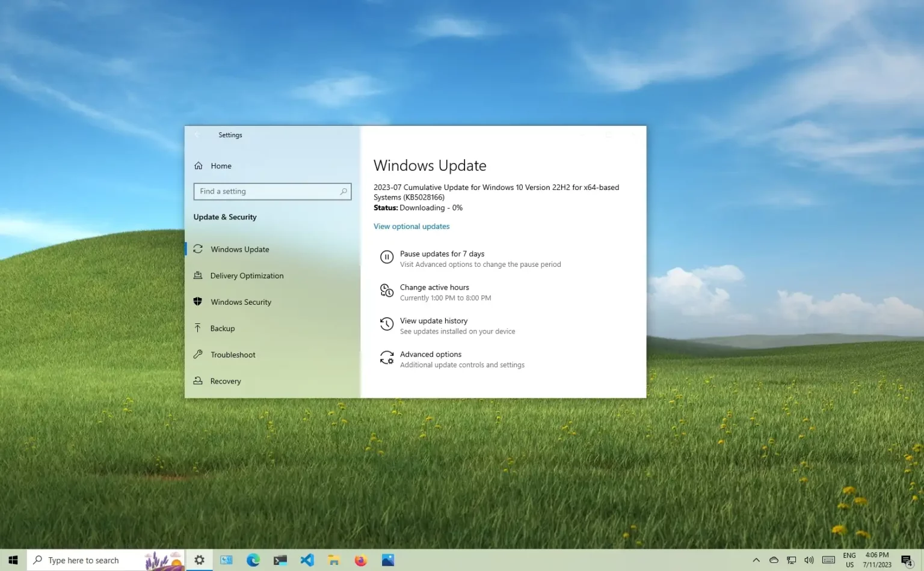The height and width of the screenshot is (571, 924).
Task: Open Microsoft Edge from the taskbar
Action: [253, 560]
